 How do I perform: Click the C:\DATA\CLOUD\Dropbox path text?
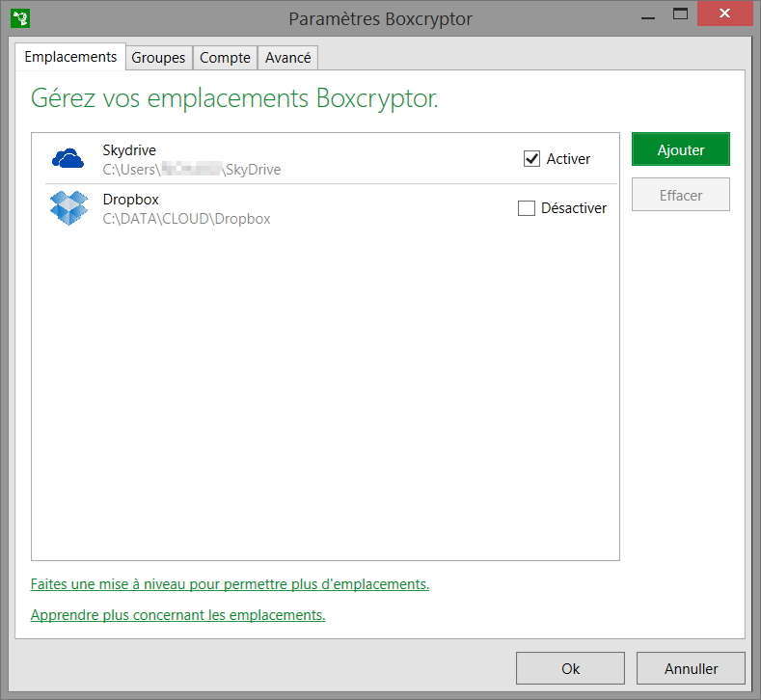186,219
